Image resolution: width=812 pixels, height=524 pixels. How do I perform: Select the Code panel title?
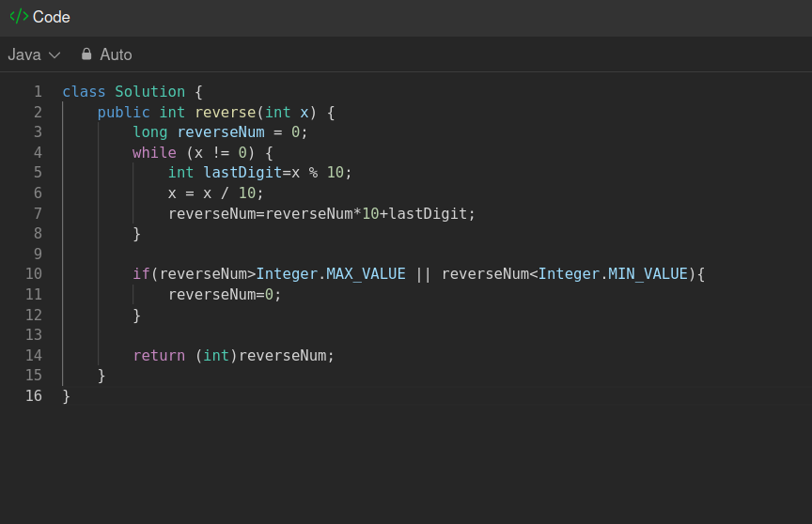pos(52,17)
